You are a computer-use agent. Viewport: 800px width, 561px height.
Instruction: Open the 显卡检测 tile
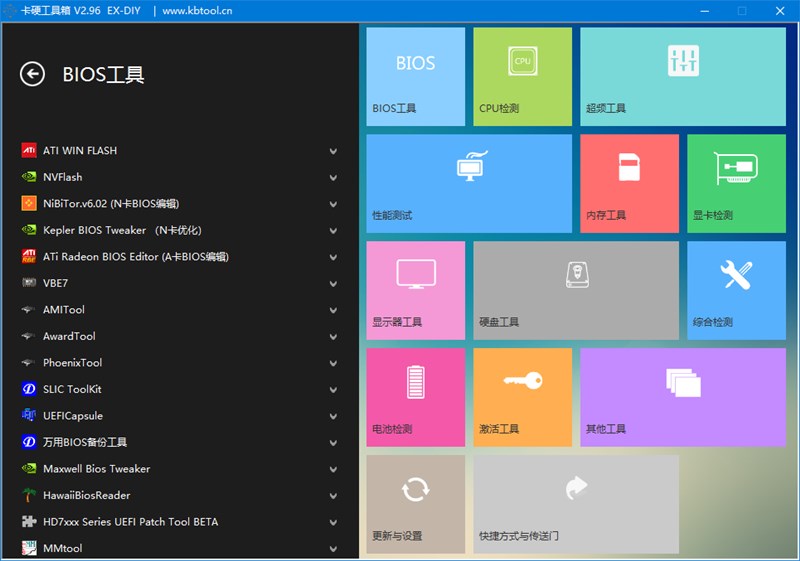click(x=736, y=184)
